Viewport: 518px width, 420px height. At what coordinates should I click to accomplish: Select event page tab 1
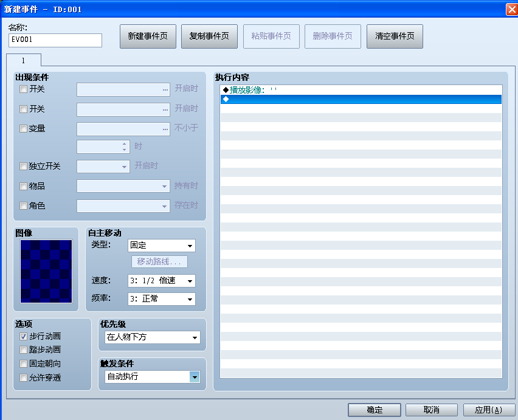click(24, 60)
